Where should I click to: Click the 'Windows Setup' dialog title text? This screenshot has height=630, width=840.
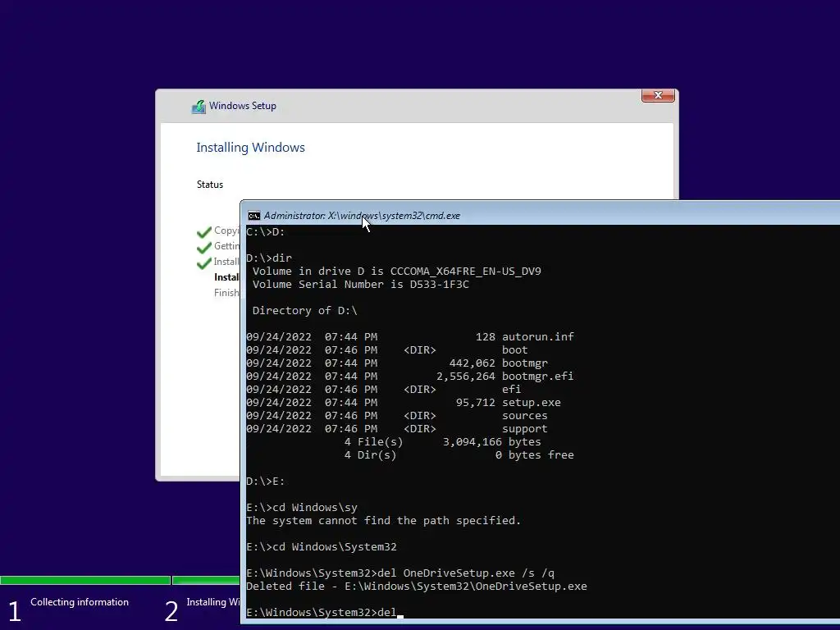(x=243, y=106)
